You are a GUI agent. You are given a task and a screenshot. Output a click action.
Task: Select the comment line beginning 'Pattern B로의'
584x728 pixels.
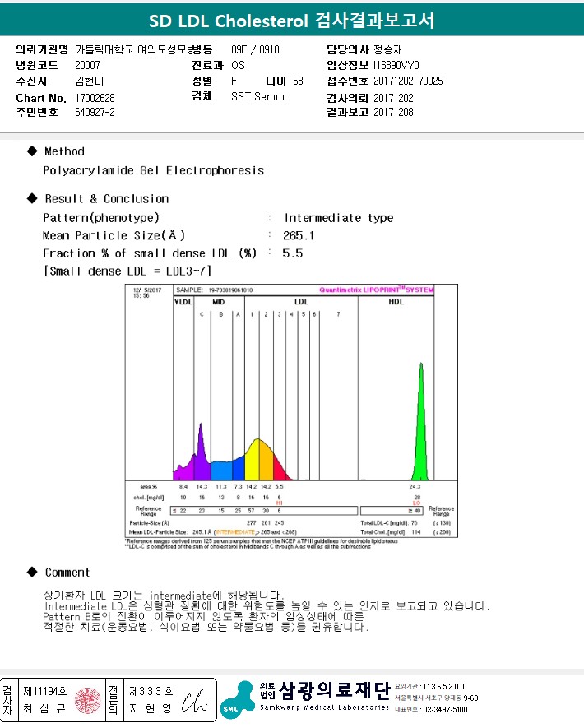(203, 617)
